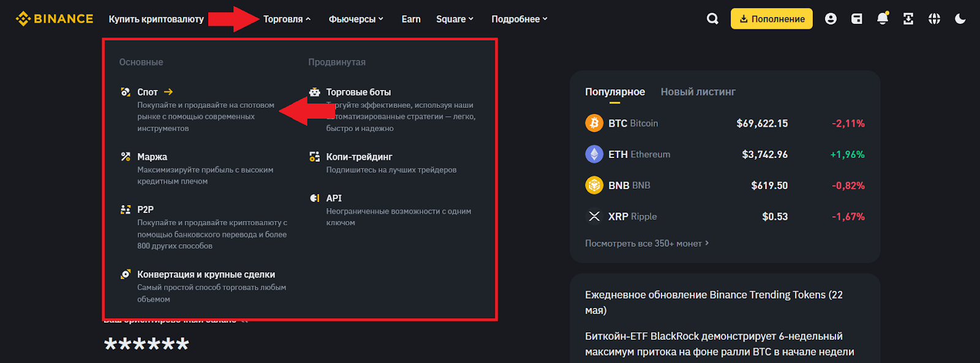980x363 pixels.
Task: Open language globe icon
Action: click(x=934, y=19)
